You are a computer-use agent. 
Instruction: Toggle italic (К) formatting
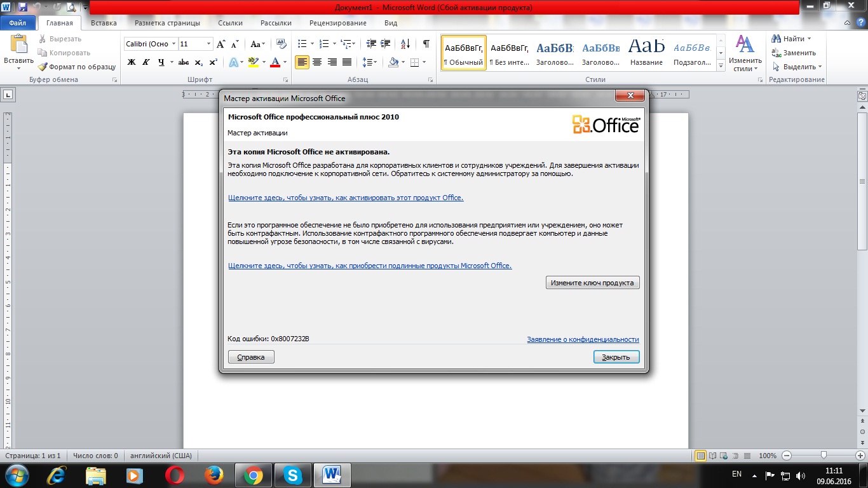(146, 62)
